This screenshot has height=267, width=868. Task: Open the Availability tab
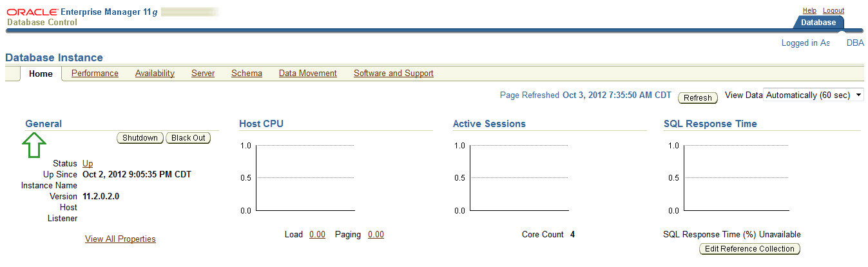(155, 74)
